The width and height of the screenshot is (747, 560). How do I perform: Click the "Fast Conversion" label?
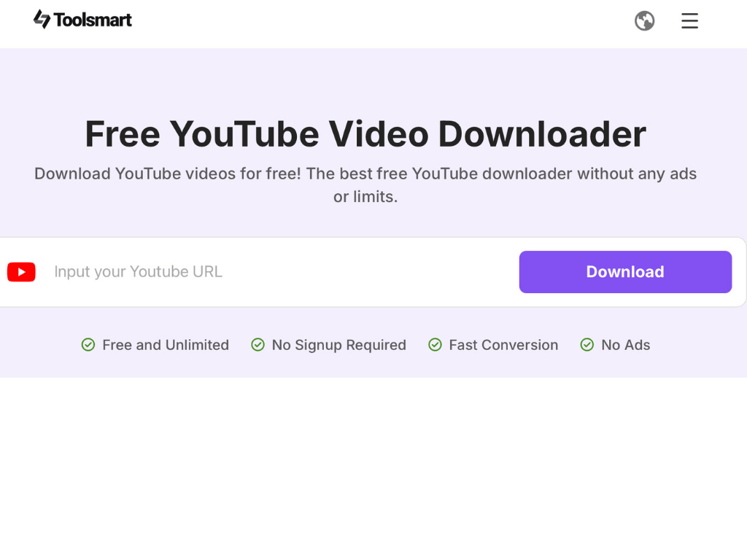503,345
